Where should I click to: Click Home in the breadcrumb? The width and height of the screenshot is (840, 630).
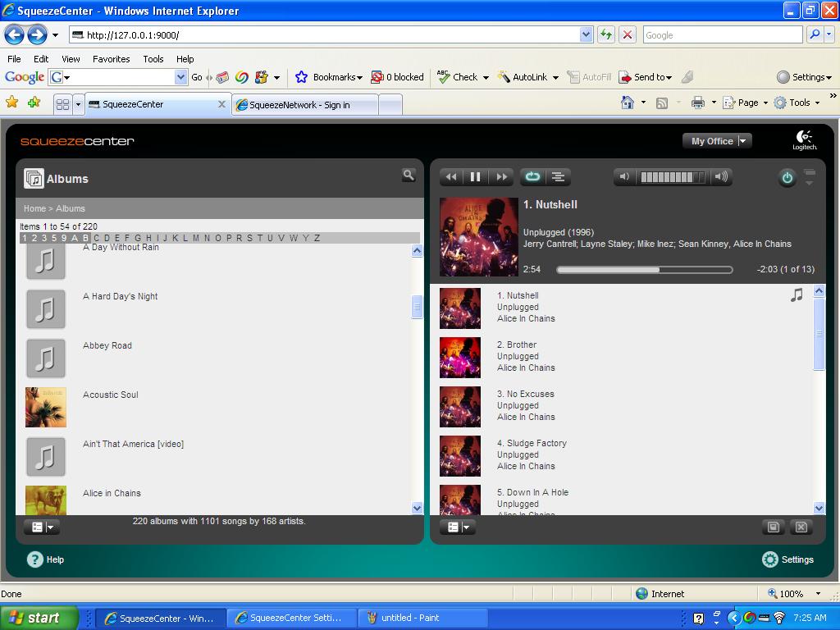(x=34, y=208)
